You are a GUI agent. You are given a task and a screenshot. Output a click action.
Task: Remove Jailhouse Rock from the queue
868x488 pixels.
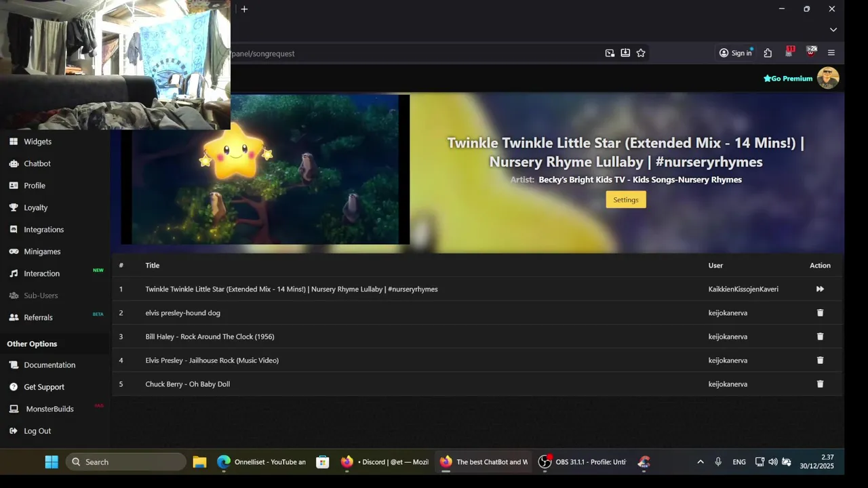point(820,360)
